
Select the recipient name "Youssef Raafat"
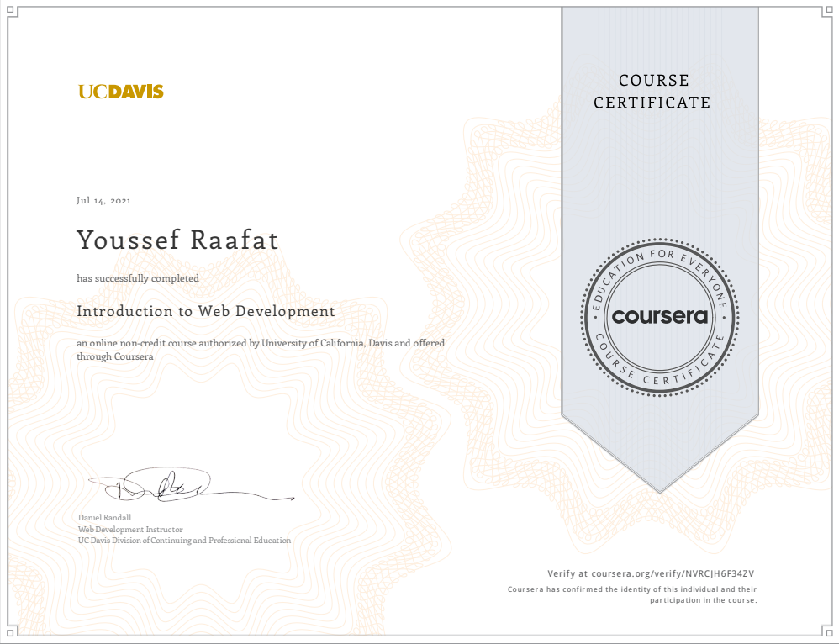177,240
